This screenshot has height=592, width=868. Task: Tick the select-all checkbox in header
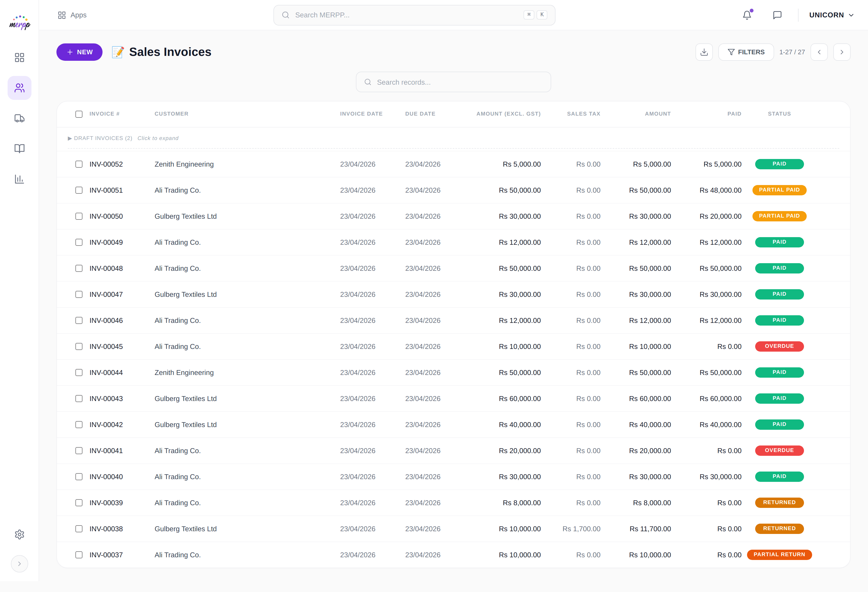(x=79, y=114)
